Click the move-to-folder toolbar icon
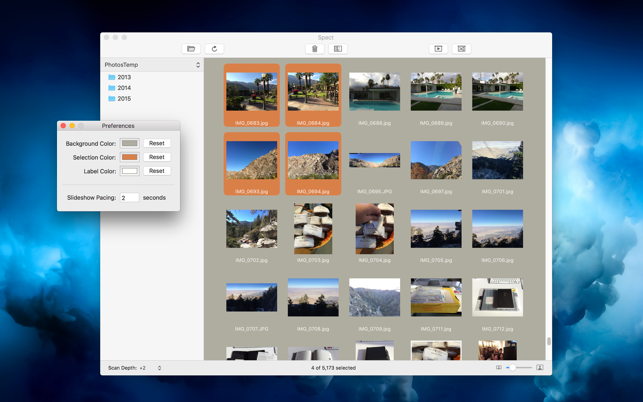Image resolution: width=643 pixels, height=402 pixels. click(x=338, y=49)
